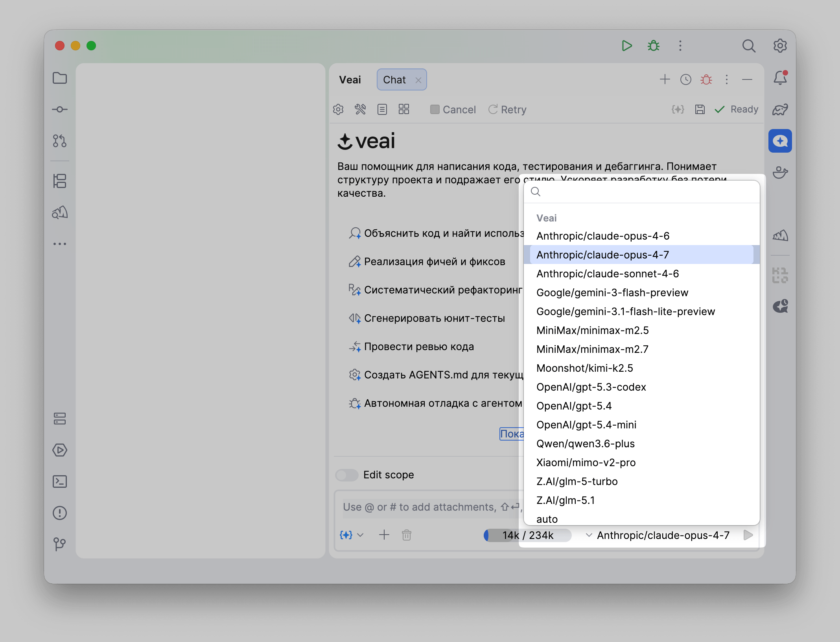Switch to the Chat tab
The width and height of the screenshot is (840, 642).
[x=394, y=79]
